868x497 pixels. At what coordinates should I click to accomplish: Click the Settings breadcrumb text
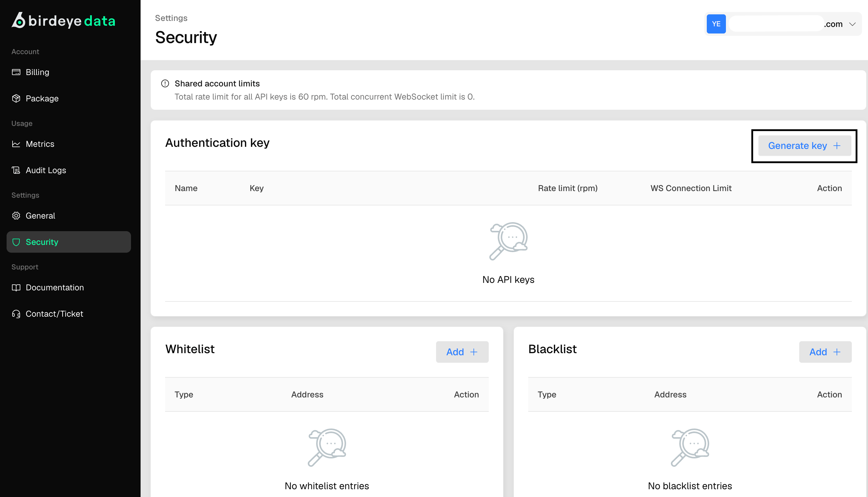pyautogui.click(x=171, y=18)
